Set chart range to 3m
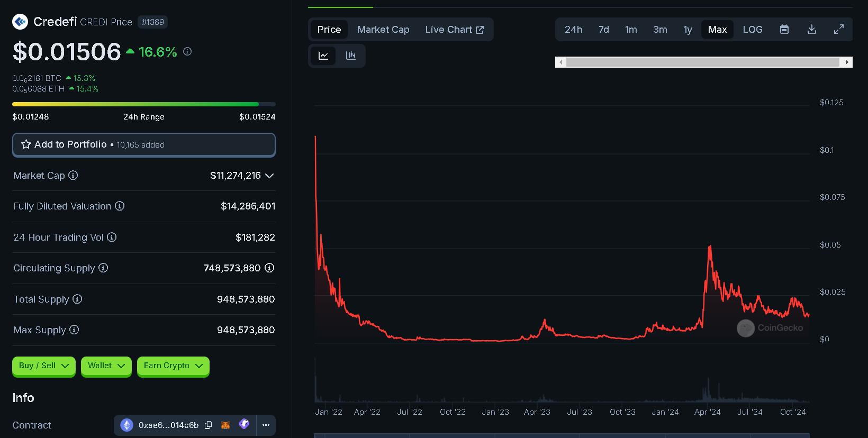 tap(660, 30)
